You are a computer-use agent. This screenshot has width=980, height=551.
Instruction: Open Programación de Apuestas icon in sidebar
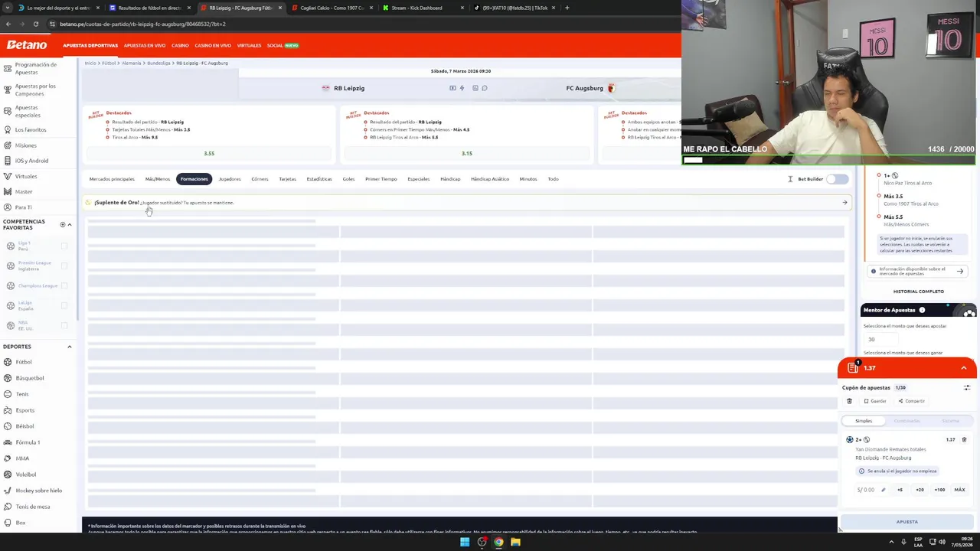6,68
